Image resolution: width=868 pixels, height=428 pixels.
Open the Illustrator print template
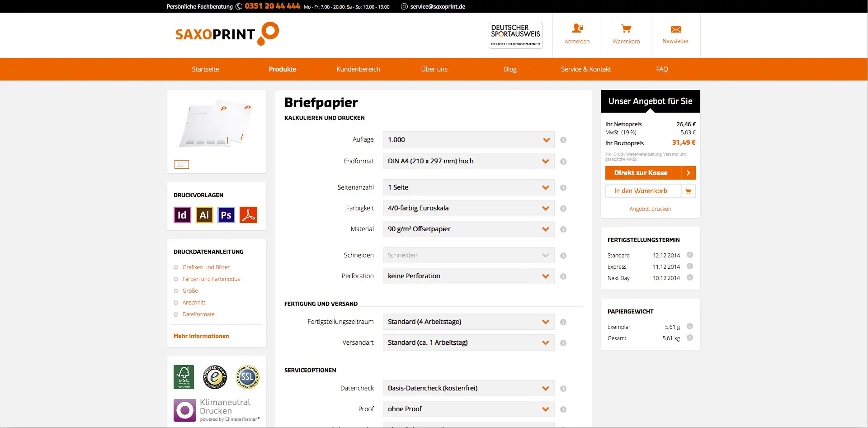coord(204,215)
